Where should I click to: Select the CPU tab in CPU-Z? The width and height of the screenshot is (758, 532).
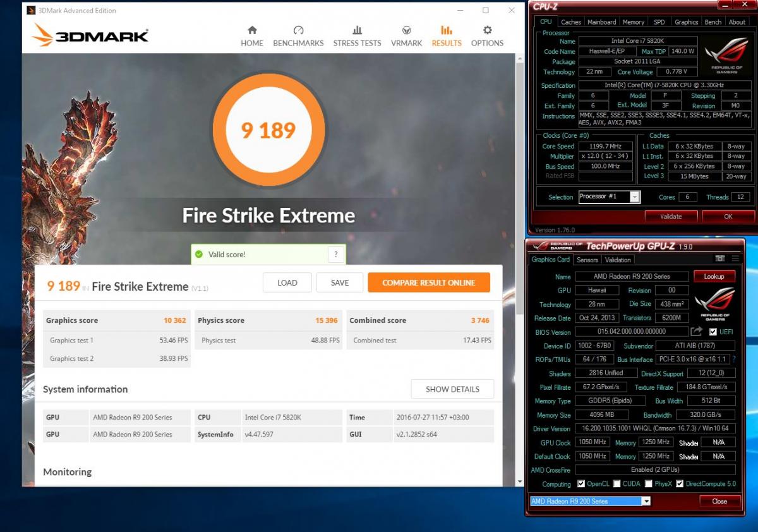pyautogui.click(x=546, y=21)
